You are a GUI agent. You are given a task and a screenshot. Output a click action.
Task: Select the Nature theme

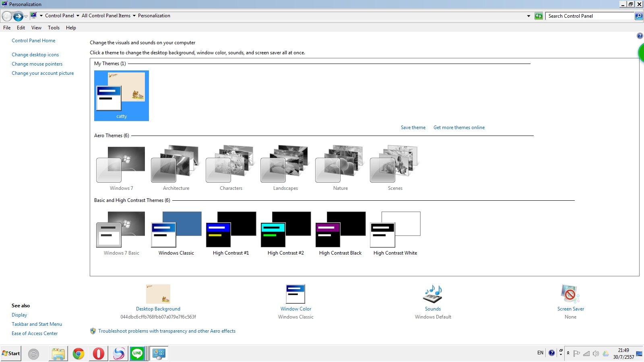[x=341, y=168]
